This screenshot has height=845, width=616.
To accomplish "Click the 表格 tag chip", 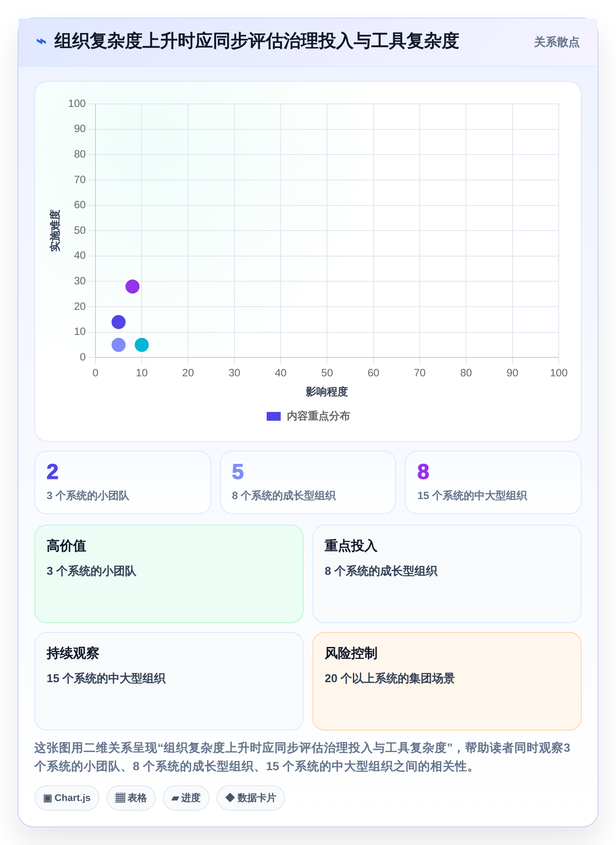I will (131, 798).
